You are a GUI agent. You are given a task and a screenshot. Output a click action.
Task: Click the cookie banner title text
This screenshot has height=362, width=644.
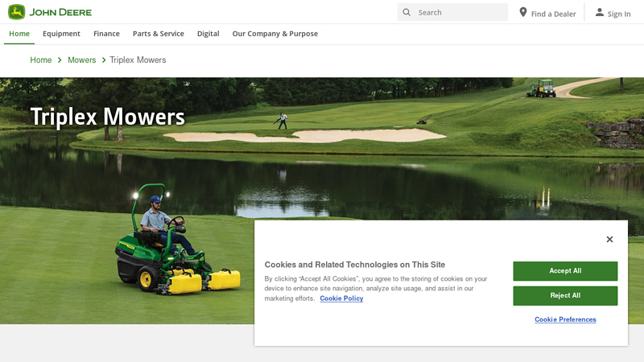[x=355, y=265]
